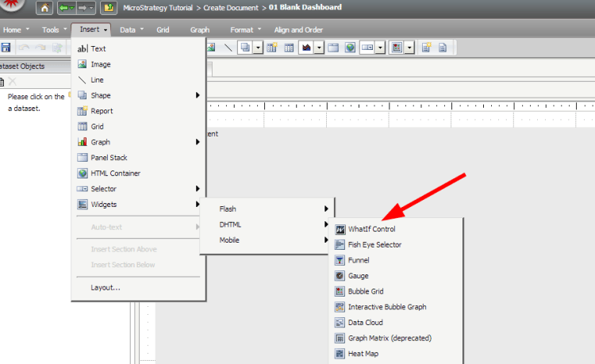Click the Shape tool toolbar icon

tap(245, 48)
